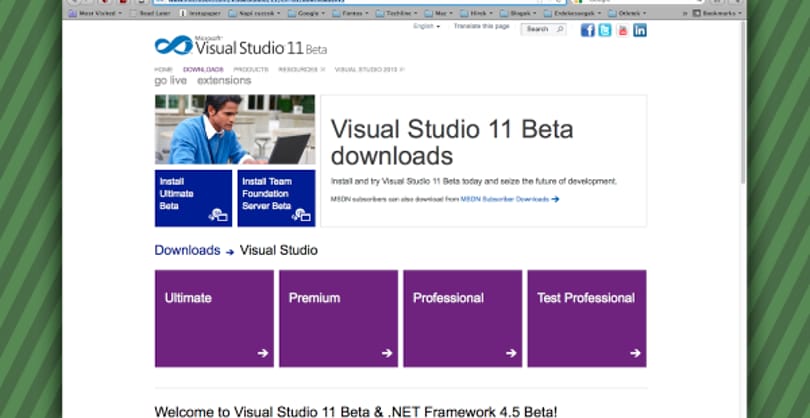Click arrow on Professional tile
Screen dimensions: 810x418
511,353
